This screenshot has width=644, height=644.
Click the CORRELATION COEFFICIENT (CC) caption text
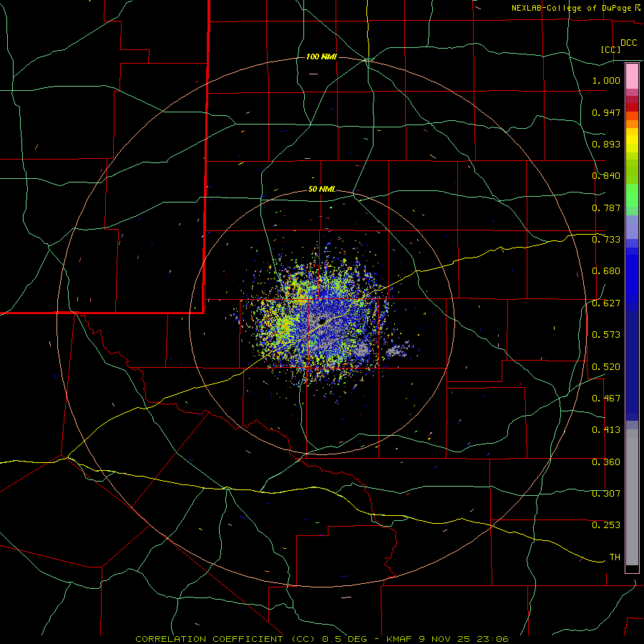click(225, 639)
